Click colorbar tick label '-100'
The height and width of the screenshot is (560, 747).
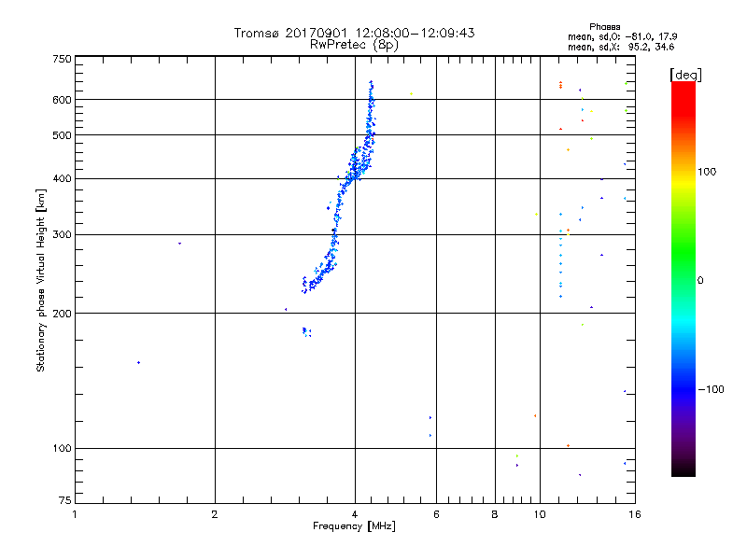[x=711, y=389]
